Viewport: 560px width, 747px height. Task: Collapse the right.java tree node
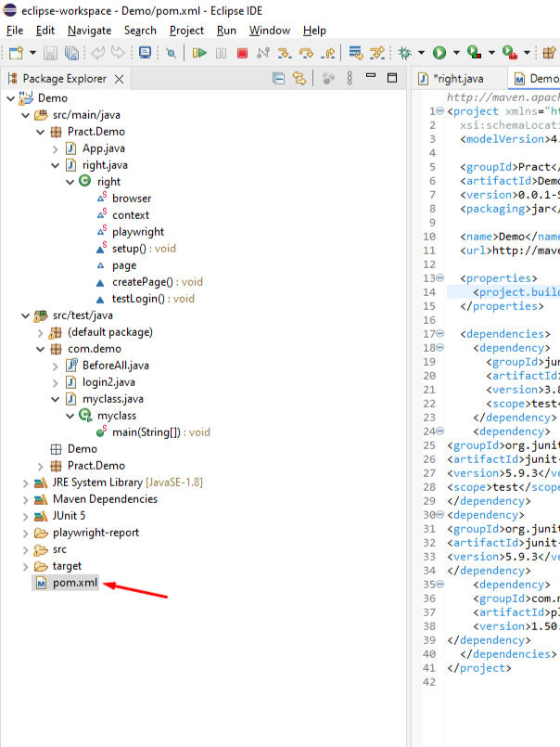(x=56, y=165)
